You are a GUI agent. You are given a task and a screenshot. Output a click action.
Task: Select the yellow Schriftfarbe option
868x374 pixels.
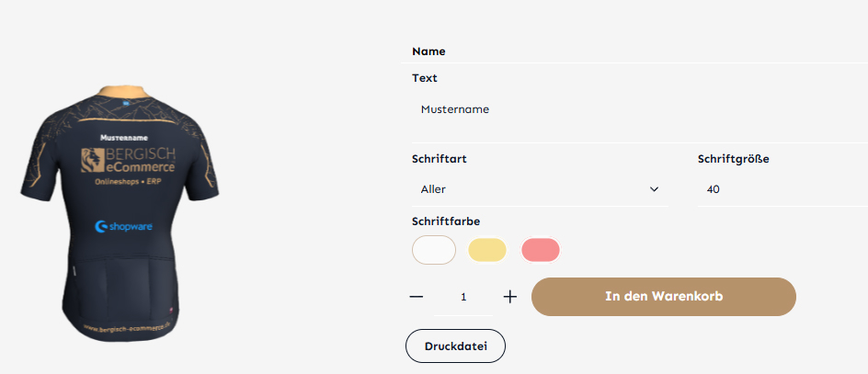487,250
